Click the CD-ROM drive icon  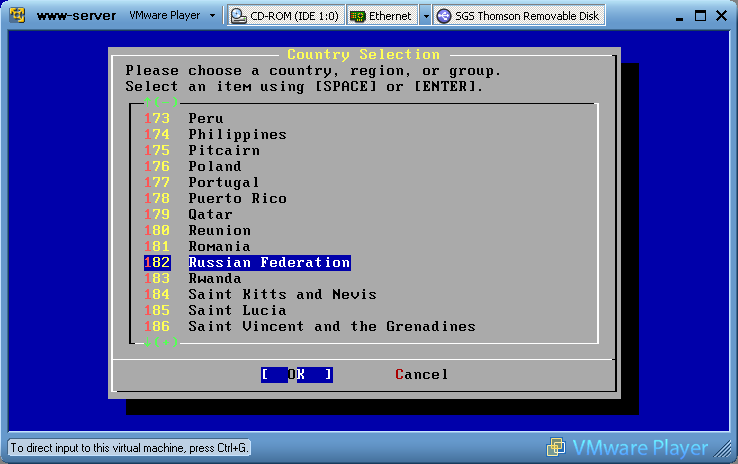pos(239,16)
